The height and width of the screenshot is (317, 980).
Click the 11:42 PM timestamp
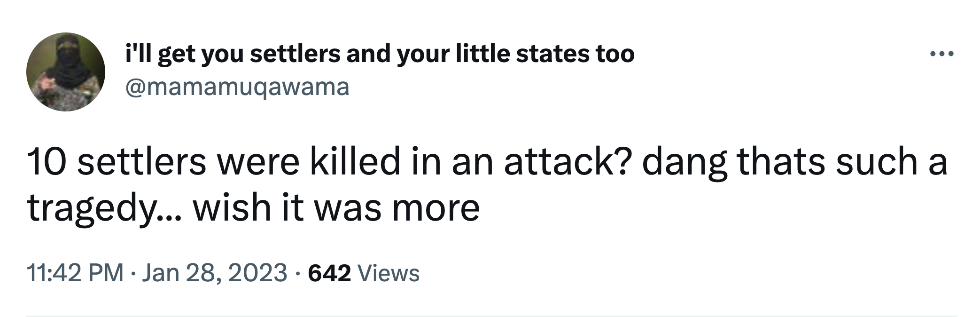[75, 273]
